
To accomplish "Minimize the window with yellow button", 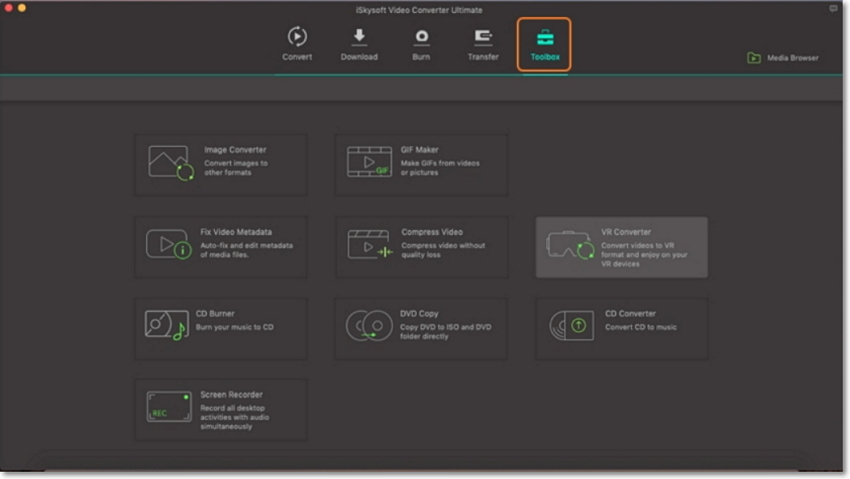I will (x=22, y=8).
